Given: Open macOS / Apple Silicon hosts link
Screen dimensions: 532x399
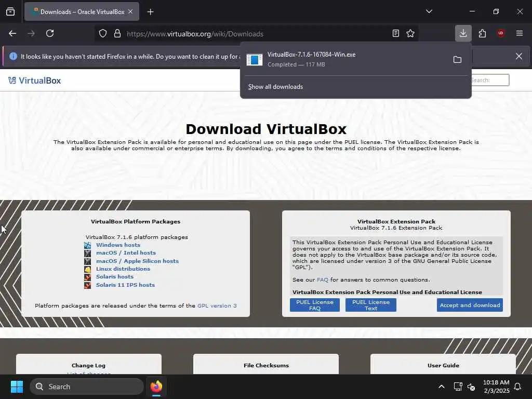Looking at the screenshot, I should click(137, 261).
